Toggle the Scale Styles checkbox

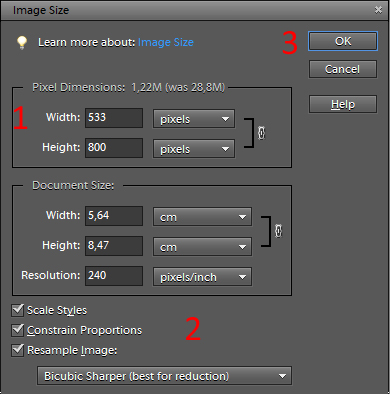pos(18,310)
